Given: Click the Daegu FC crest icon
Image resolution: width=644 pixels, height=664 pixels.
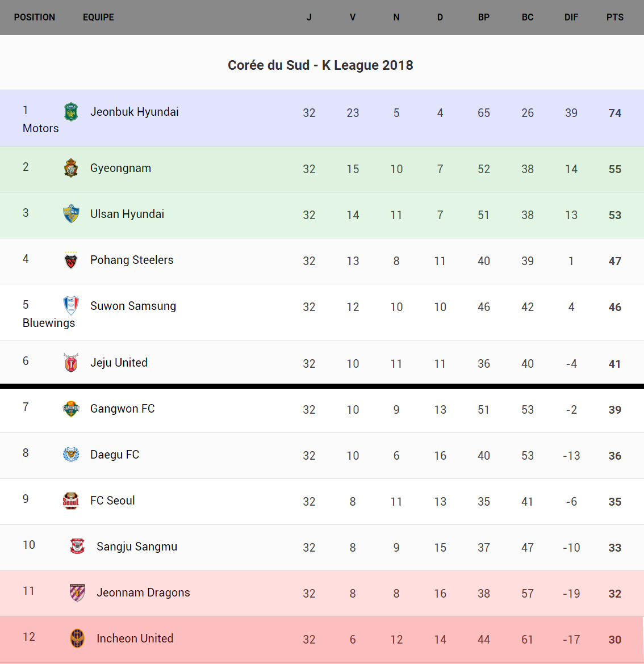Looking at the screenshot, I should (71, 455).
